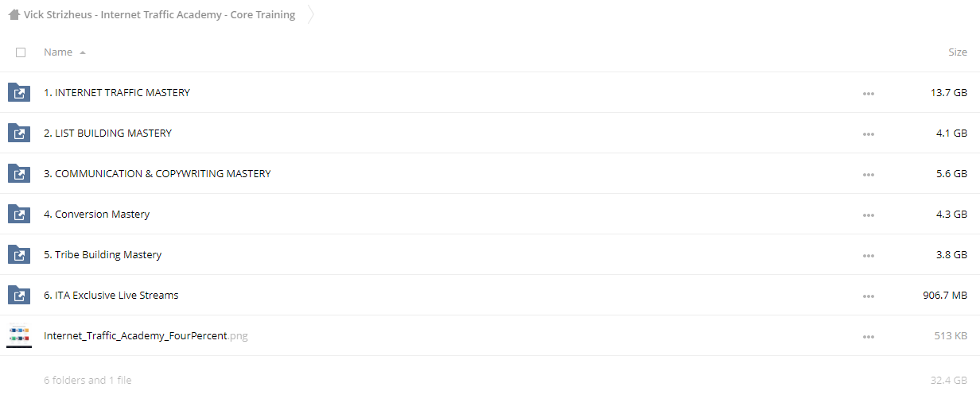Toggle the sort direction arrow beside Name
This screenshot has height=414, width=980.
click(x=83, y=52)
